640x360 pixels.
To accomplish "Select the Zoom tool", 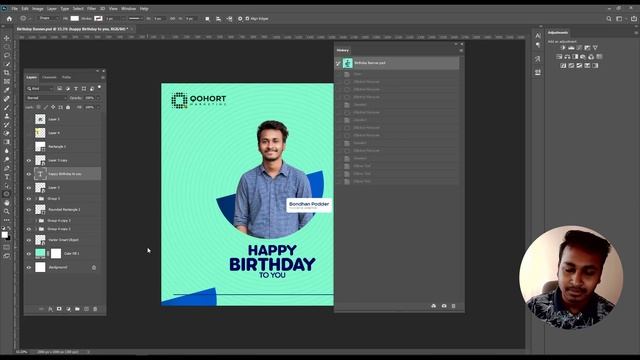I will [7, 211].
